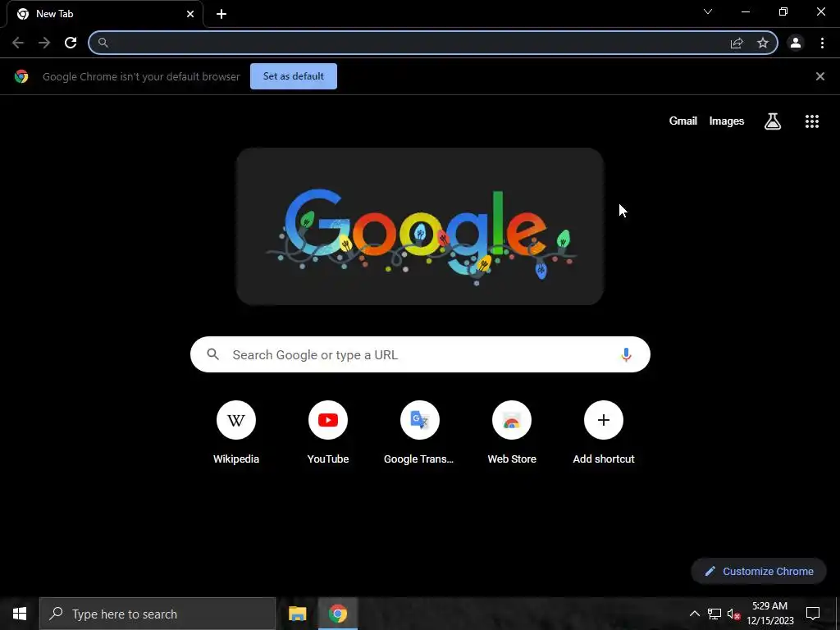
Task: Open the Chrome profile avatar menu
Action: click(x=796, y=43)
